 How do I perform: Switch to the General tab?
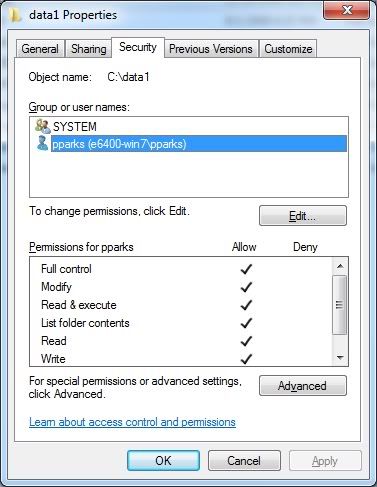coord(40,49)
